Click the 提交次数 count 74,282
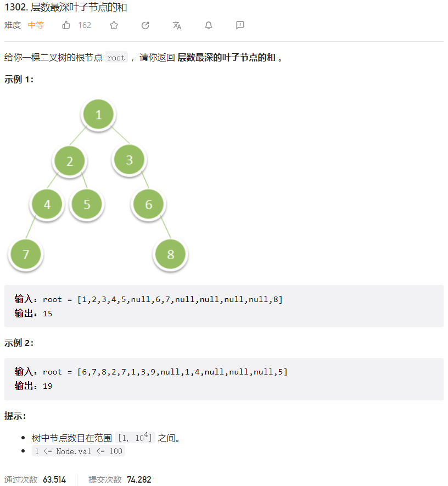The height and width of the screenshot is (486, 448). (x=139, y=479)
